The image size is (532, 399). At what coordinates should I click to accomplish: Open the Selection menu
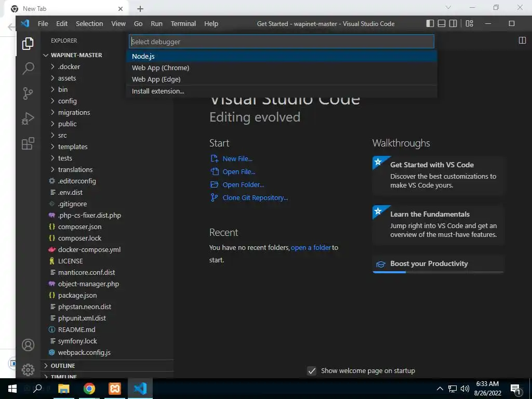[x=89, y=23]
